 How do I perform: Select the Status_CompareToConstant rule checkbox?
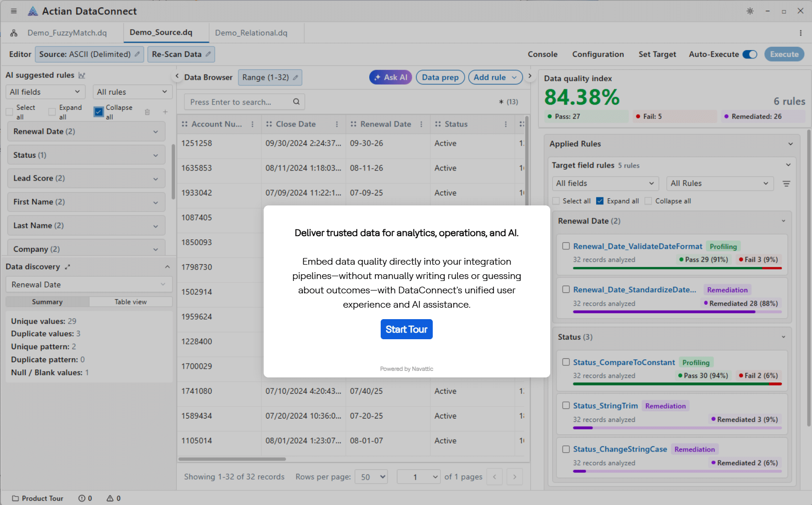pos(566,362)
